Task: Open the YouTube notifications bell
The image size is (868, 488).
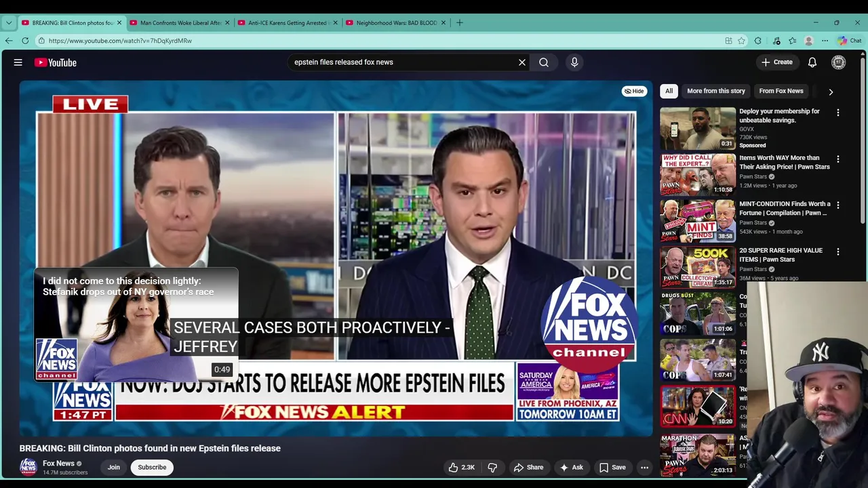Action: (812, 62)
